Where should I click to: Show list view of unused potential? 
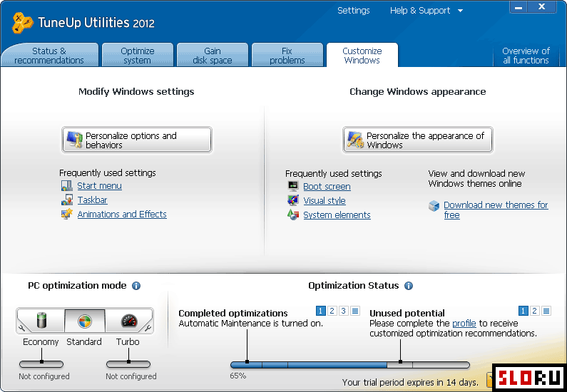click(546, 311)
